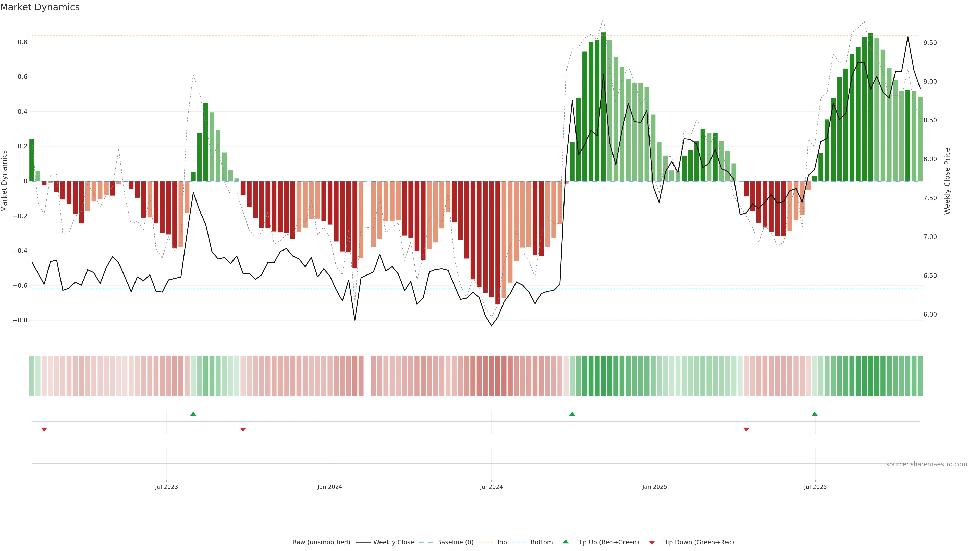Image resolution: width=980 pixels, height=551 pixels.
Task: Toggle the Top legend line entry
Action: (x=501, y=542)
